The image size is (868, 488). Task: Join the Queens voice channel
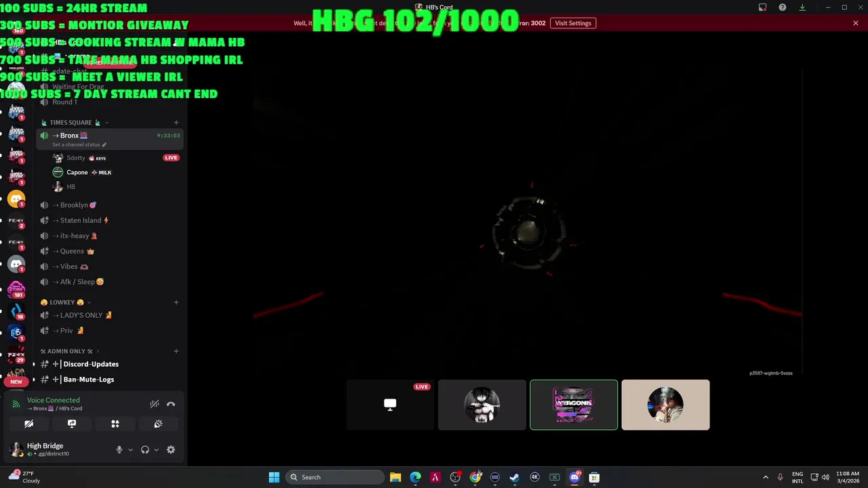tap(110, 251)
